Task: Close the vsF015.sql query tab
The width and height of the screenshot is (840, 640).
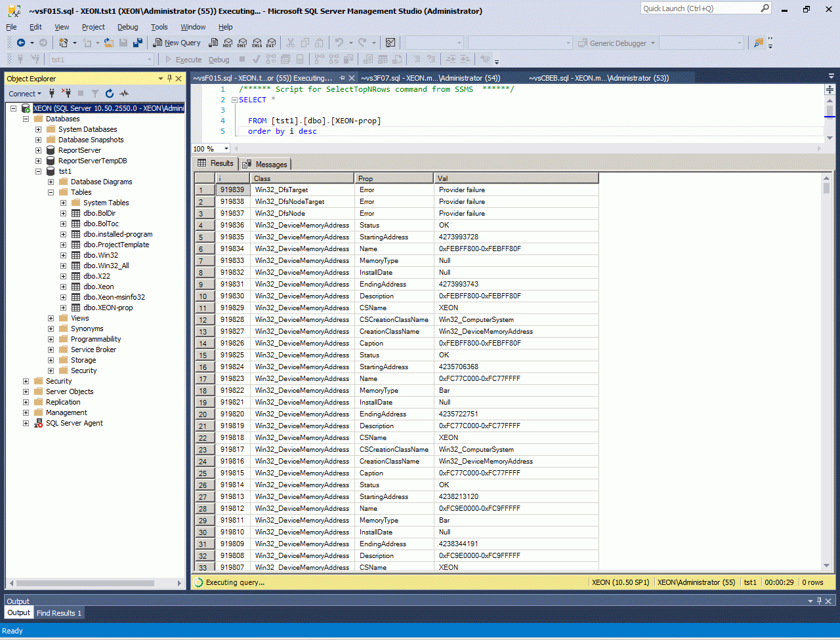Action: click(352, 78)
